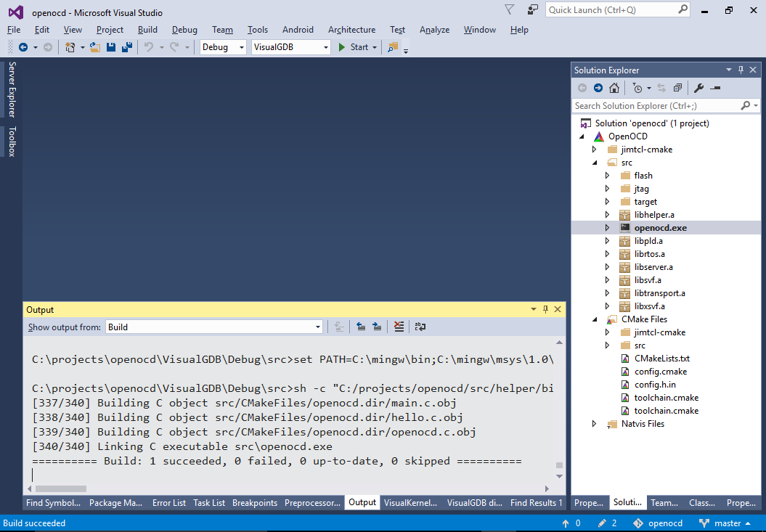Click the Output horizontal scrollbar thumb
The height and width of the screenshot is (532, 766).
click(61, 488)
